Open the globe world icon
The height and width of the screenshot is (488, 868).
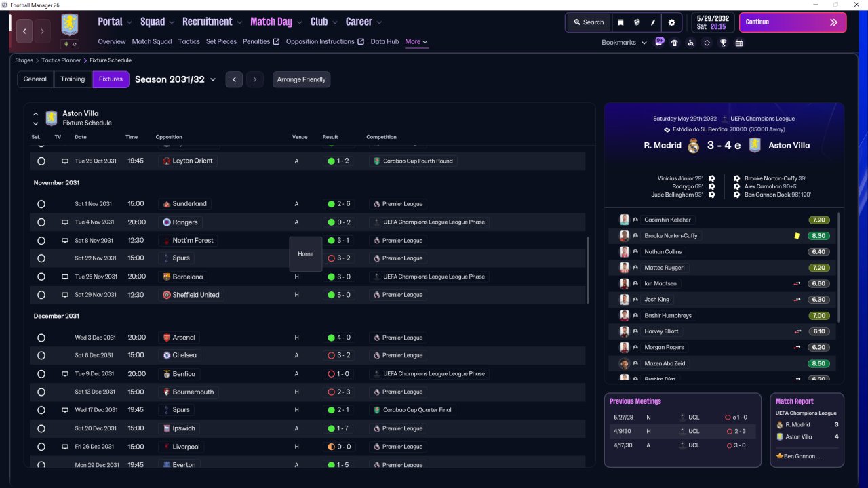pyautogui.click(x=637, y=22)
